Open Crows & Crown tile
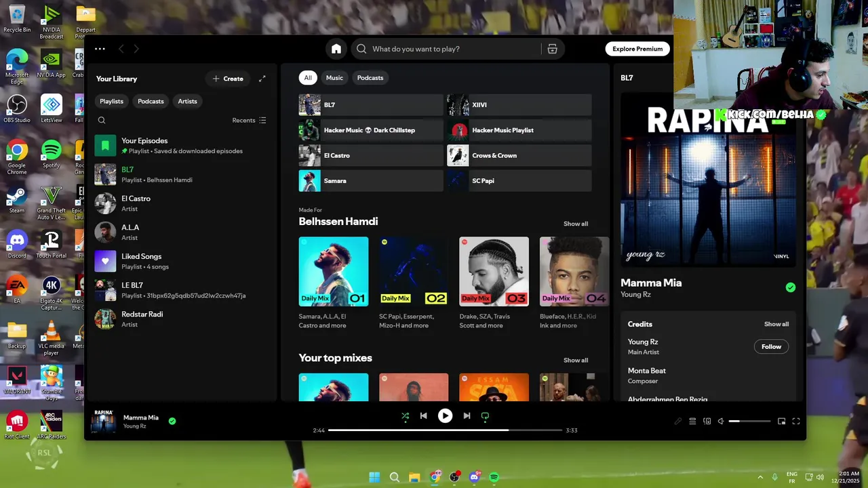Screen dimensions: 868x488 tap(519, 155)
